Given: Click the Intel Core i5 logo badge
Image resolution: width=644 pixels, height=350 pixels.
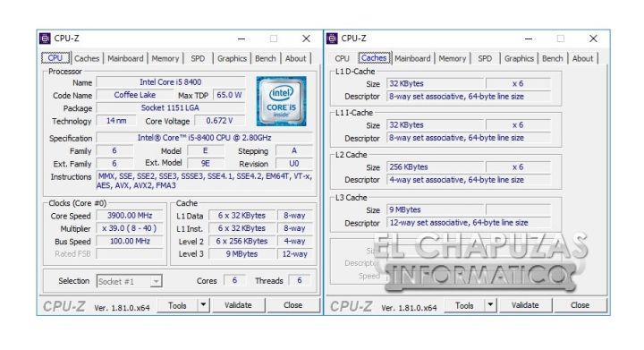Looking at the screenshot, I should (282, 101).
